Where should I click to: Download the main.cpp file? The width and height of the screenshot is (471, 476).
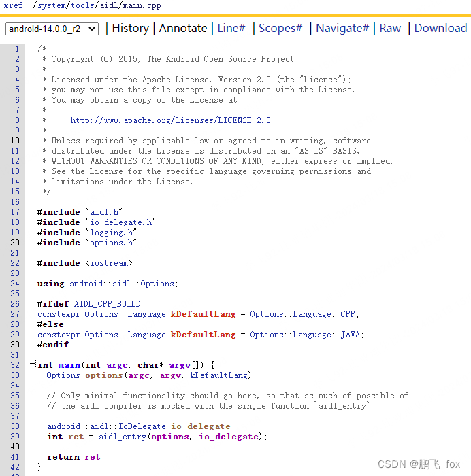pos(440,29)
